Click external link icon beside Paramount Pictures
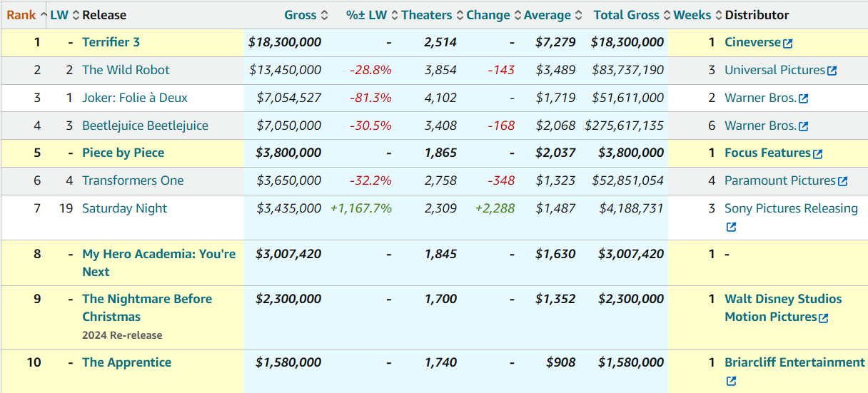 click(x=843, y=182)
